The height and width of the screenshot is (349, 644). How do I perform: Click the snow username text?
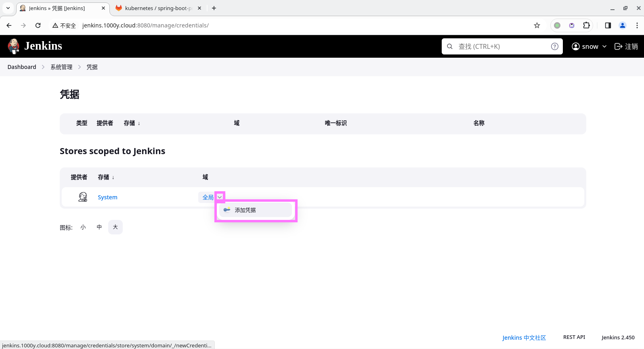pos(590,46)
